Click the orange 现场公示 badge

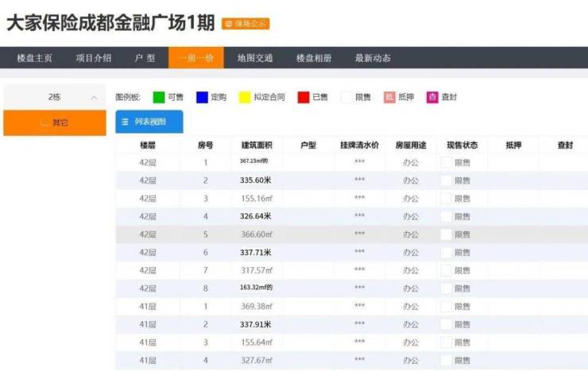click(246, 24)
